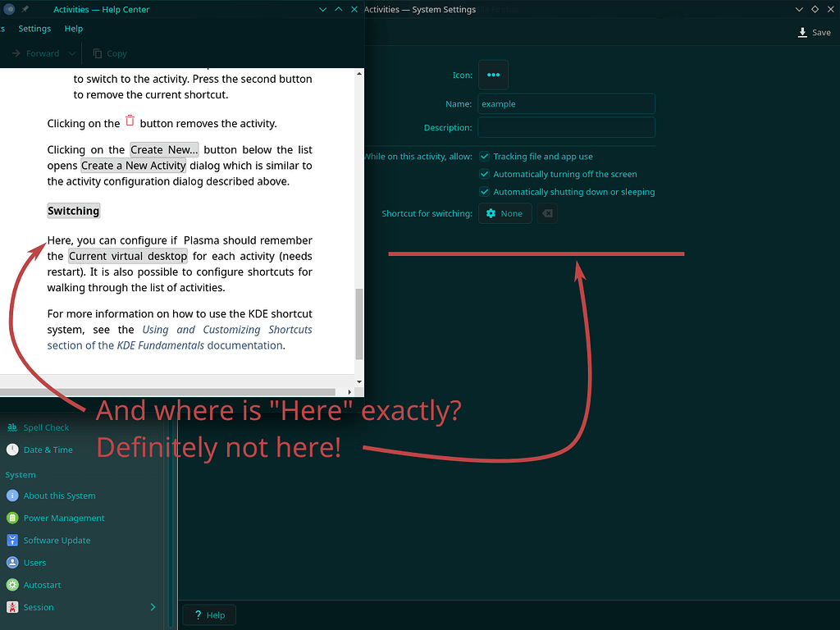Open About this System
The image size is (840, 630).
pos(59,495)
